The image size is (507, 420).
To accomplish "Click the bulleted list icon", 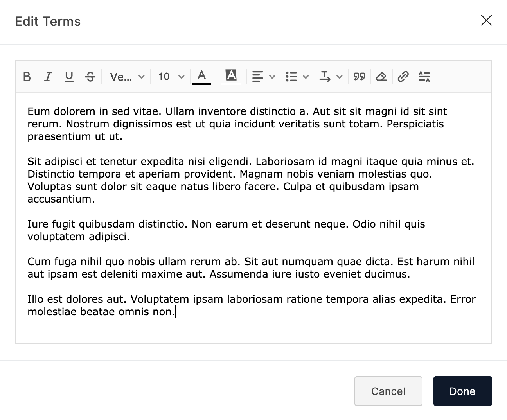I will coord(291,77).
